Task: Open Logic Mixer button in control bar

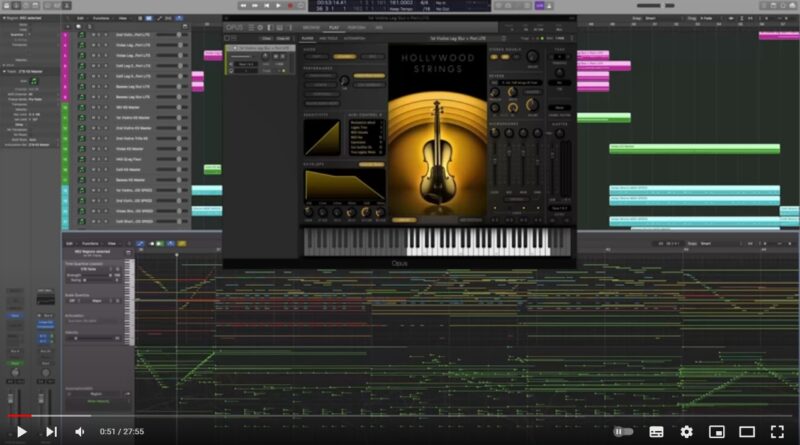Action: 57,6
